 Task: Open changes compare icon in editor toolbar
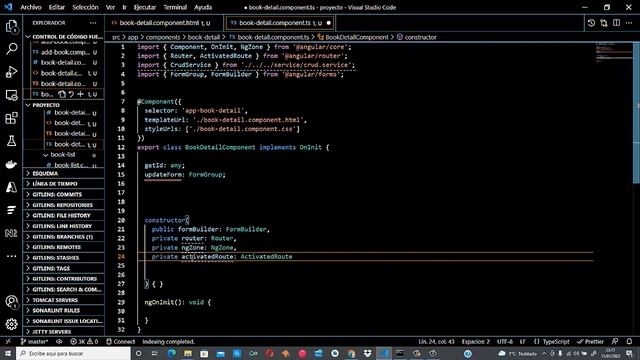point(604,23)
